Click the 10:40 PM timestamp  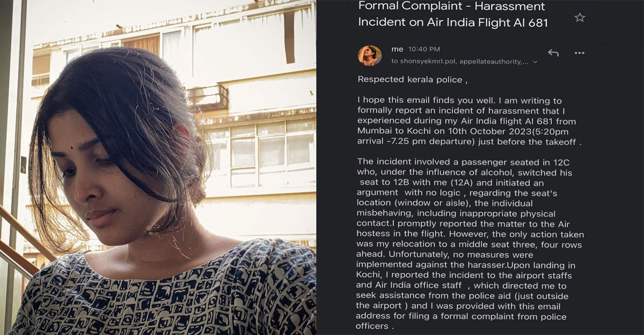coord(424,49)
